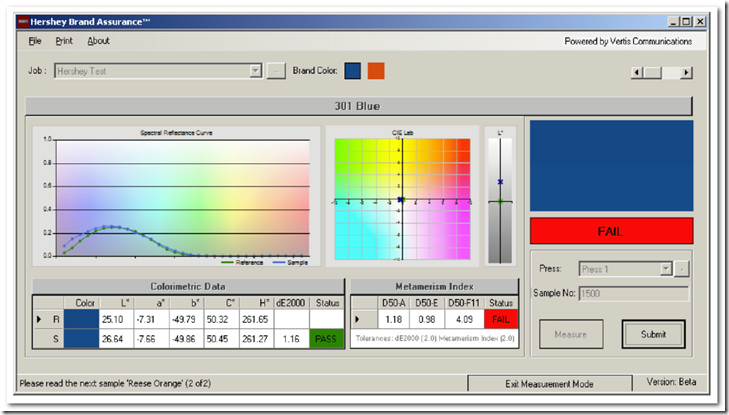Click the large blue sample preview
This screenshot has width=729, height=415.
pyautogui.click(x=611, y=166)
